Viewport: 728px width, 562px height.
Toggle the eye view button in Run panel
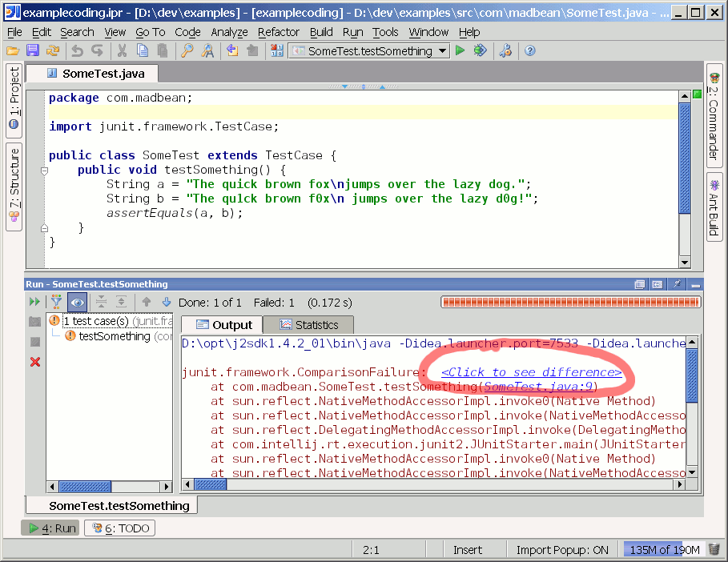pyautogui.click(x=77, y=303)
